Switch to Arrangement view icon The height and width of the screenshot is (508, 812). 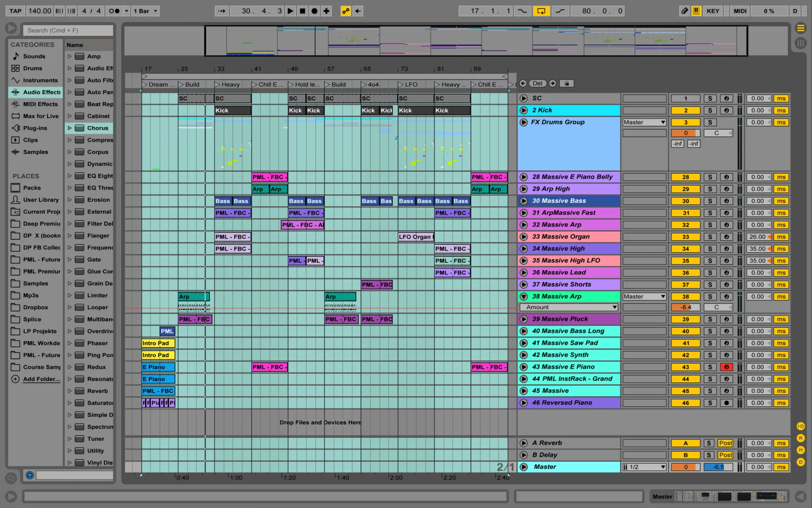801,28
